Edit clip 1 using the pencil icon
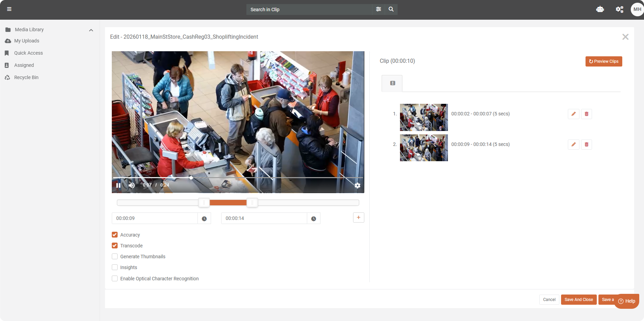Image resolution: width=644 pixels, height=321 pixels. pos(573,114)
